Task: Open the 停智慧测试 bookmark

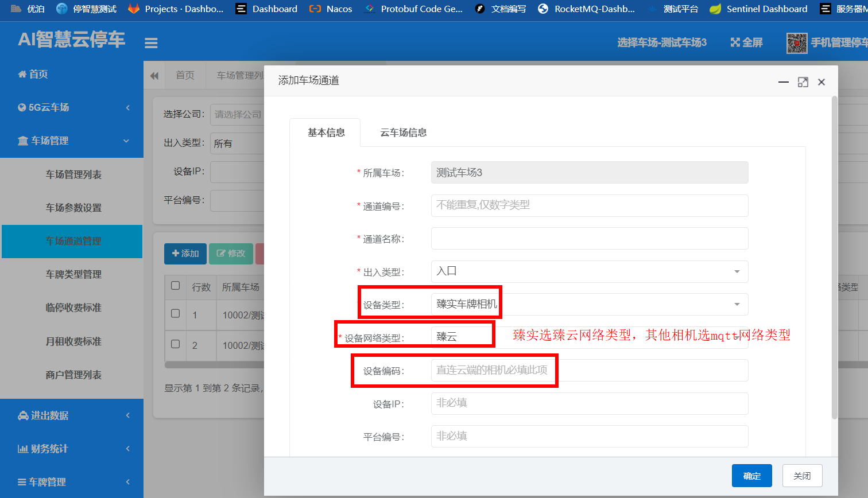Action: (86, 9)
